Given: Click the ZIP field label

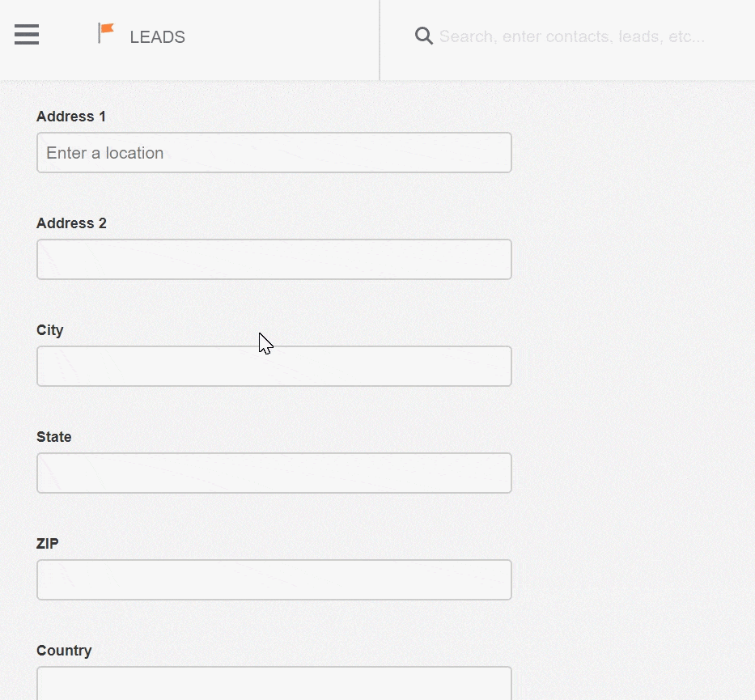Looking at the screenshot, I should pyautogui.click(x=48, y=544).
